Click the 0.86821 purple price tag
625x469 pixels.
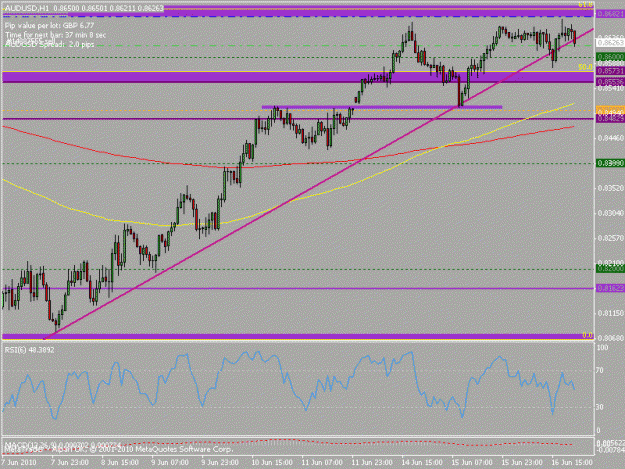click(610, 14)
